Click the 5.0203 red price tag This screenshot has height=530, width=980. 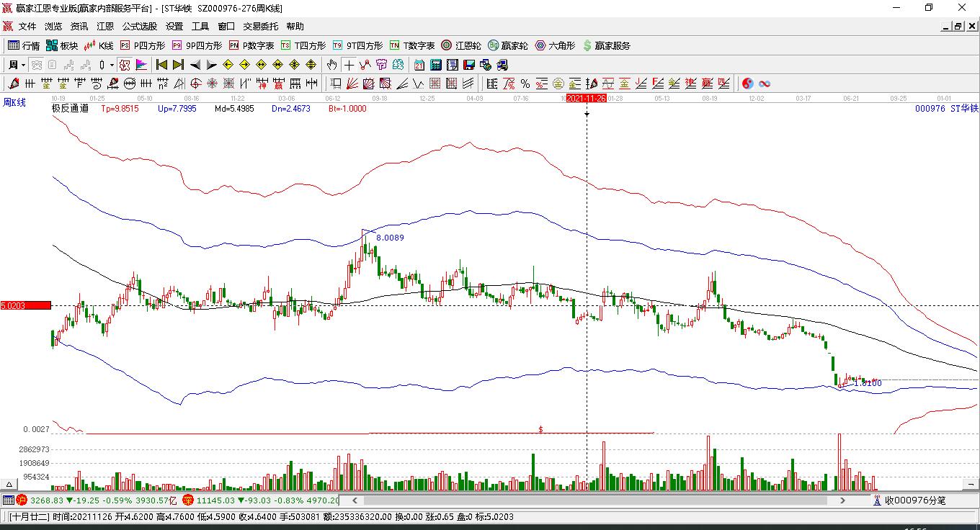[x=26, y=306]
